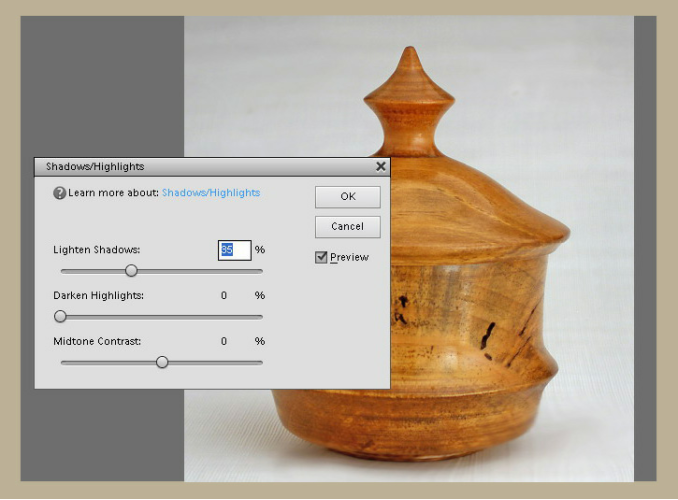The image size is (678, 500).
Task: Close the Shadows/Highlights dialog with X
Action: (380, 167)
